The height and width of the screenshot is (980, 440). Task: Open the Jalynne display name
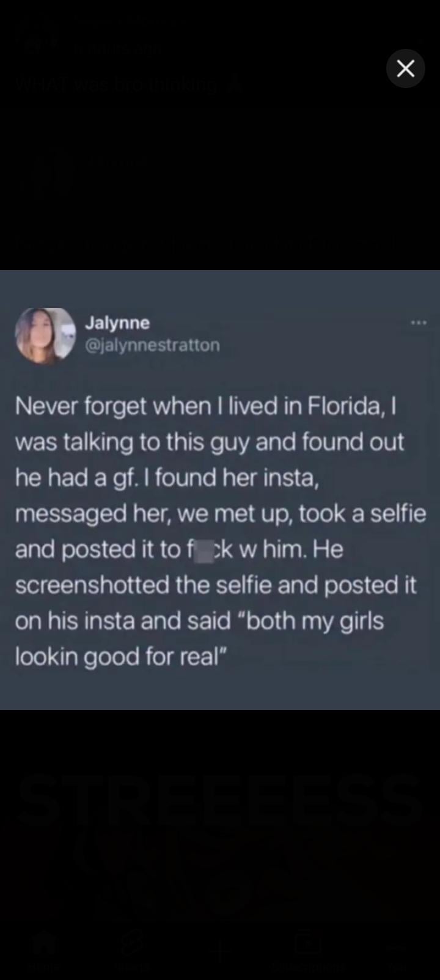[x=117, y=322]
